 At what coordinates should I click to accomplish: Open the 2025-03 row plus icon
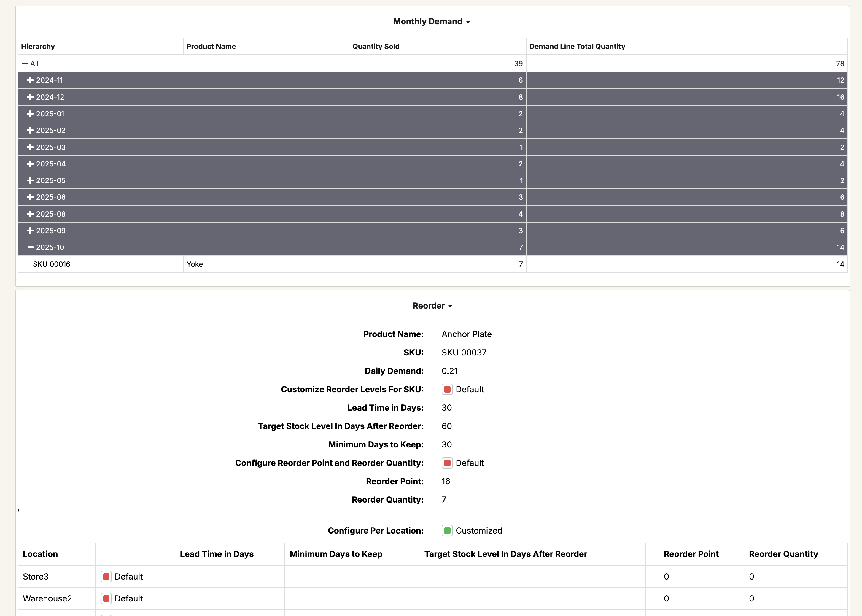[x=30, y=147]
